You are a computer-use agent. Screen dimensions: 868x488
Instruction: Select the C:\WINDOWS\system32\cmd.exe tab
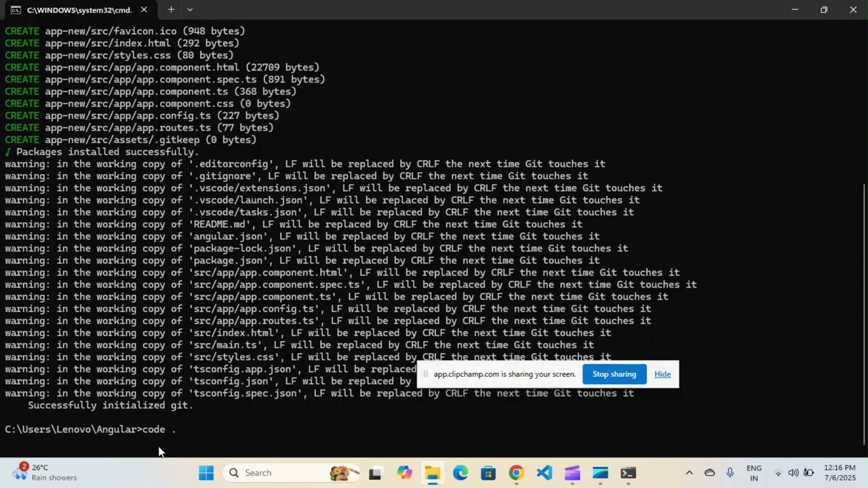click(80, 10)
